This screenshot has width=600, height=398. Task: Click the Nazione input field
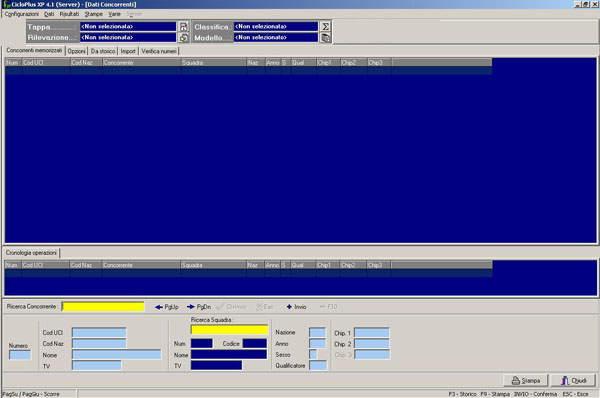(x=318, y=333)
